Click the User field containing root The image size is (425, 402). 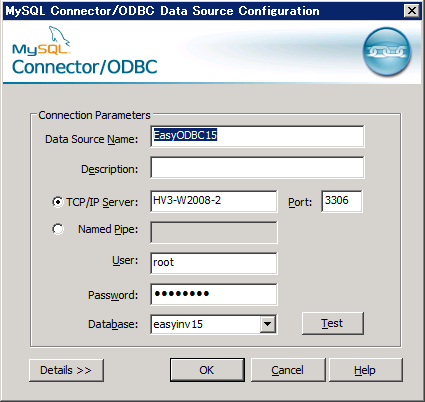click(x=213, y=263)
